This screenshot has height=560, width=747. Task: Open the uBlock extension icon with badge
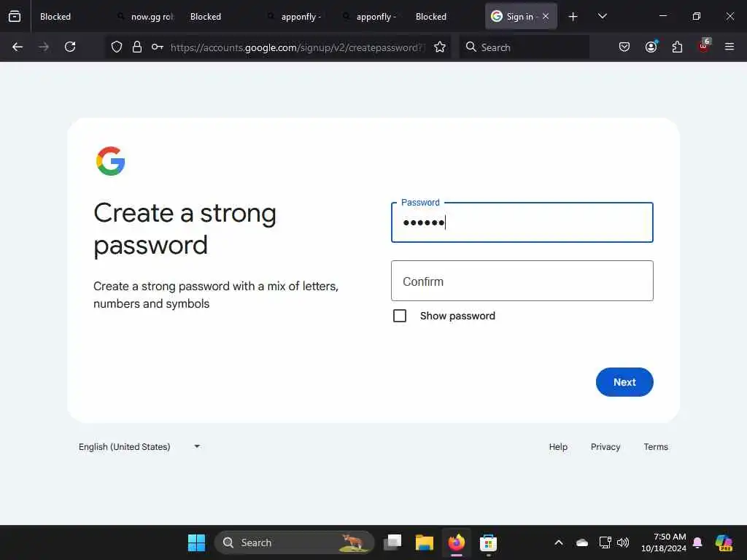[704, 46]
